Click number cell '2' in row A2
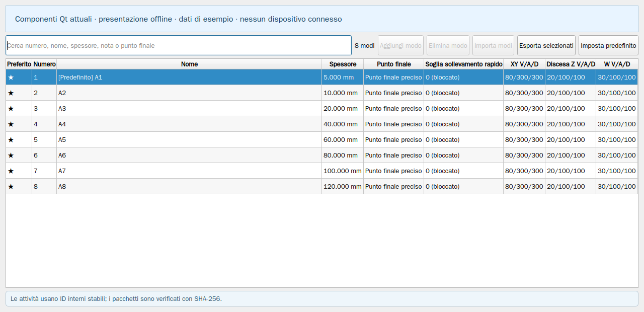Screen dimensions: 644x312 pos(44,93)
